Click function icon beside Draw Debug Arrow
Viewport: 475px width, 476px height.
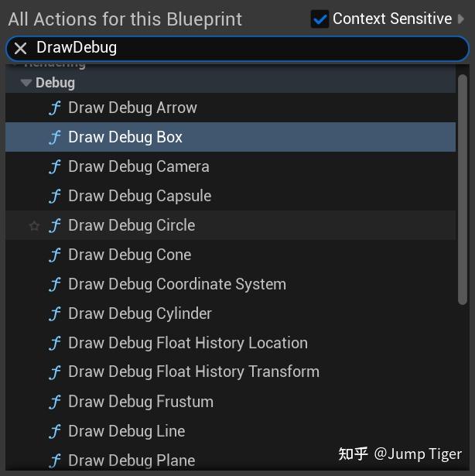pos(55,108)
